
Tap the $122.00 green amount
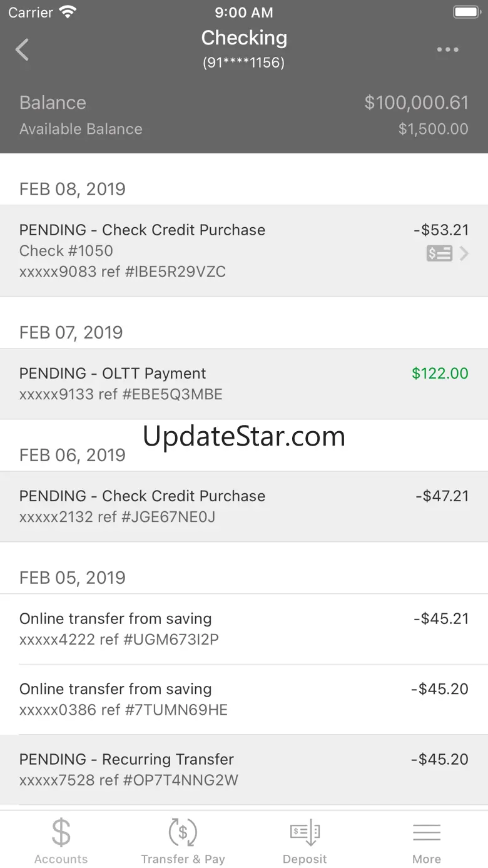pos(440,374)
